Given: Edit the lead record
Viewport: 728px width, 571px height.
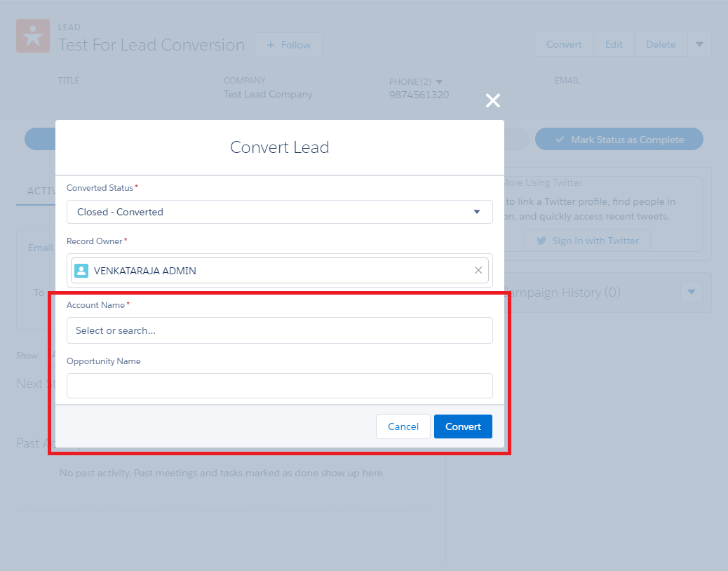Looking at the screenshot, I should pyautogui.click(x=614, y=44).
